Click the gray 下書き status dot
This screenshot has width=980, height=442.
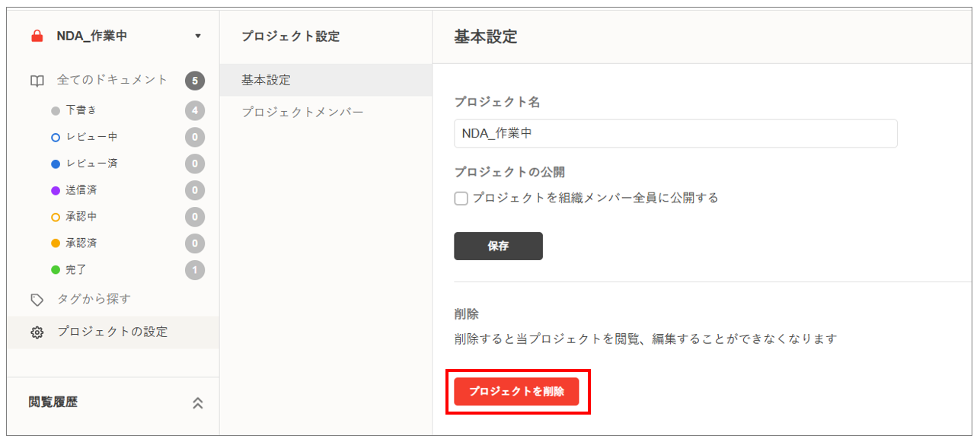[56, 110]
